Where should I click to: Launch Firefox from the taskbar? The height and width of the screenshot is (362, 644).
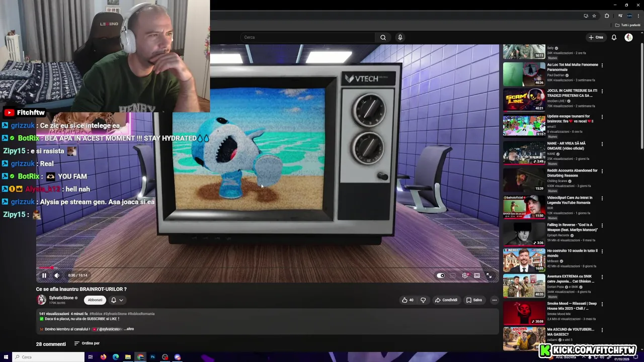point(103,357)
